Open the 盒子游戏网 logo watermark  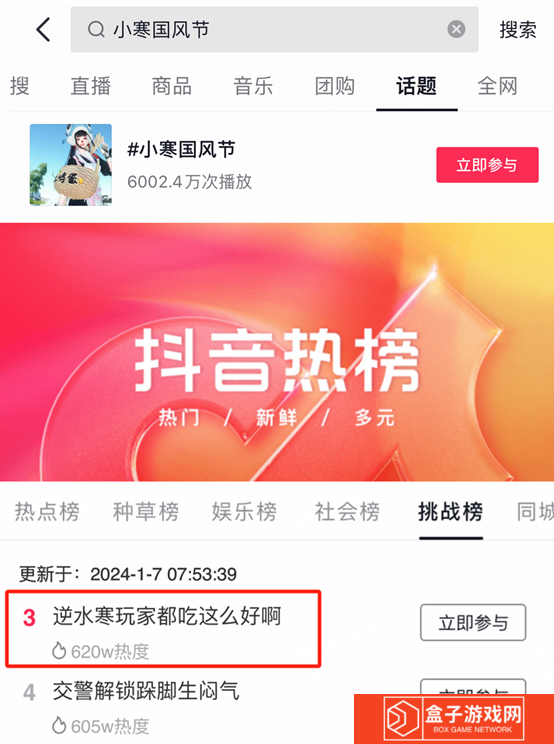coord(454,718)
